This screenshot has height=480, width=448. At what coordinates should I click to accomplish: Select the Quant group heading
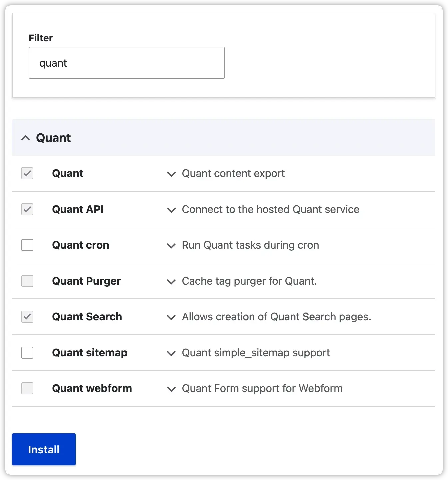(53, 138)
